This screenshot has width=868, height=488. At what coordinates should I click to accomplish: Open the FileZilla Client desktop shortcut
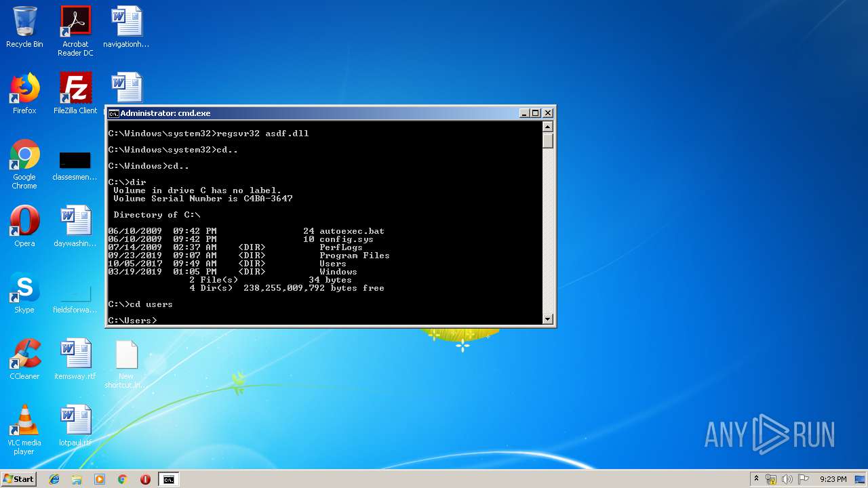coord(75,94)
